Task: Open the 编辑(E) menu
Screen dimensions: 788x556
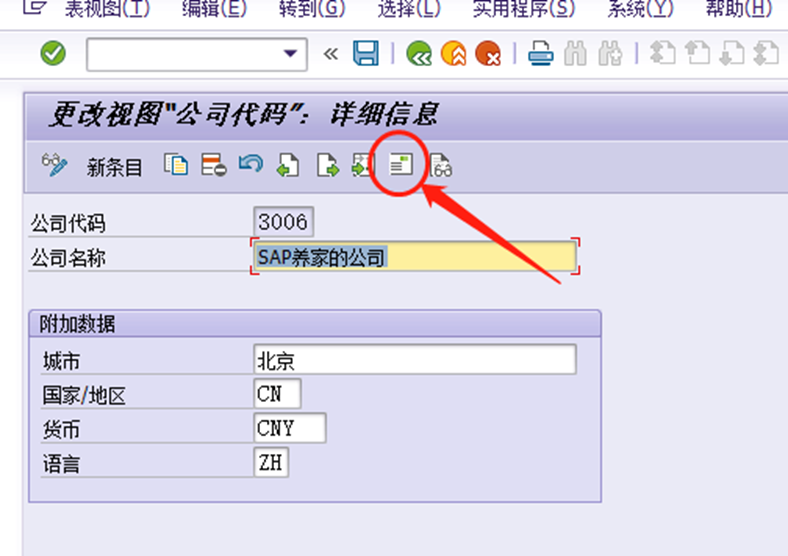Action: [x=214, y=8]
